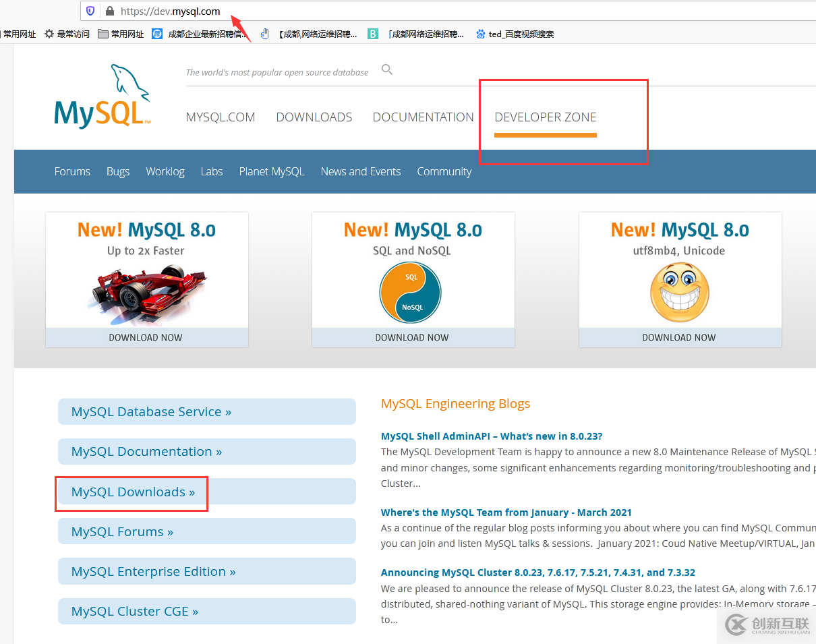
Task: Open the 成都企业最新招聘信 bookmark
Action: pos(200,34)
